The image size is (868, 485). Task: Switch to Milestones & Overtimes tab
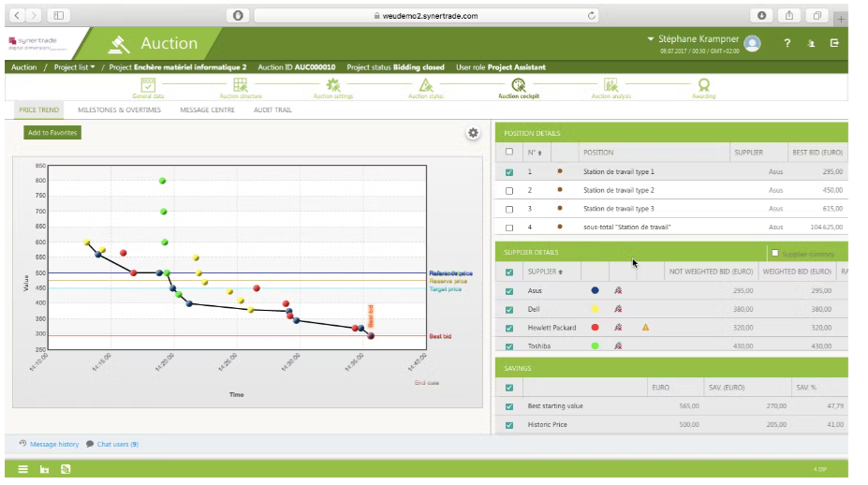(119, 110)
